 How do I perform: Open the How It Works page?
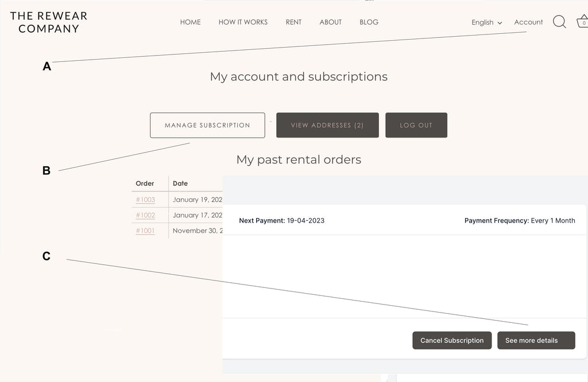click(243, 22)
